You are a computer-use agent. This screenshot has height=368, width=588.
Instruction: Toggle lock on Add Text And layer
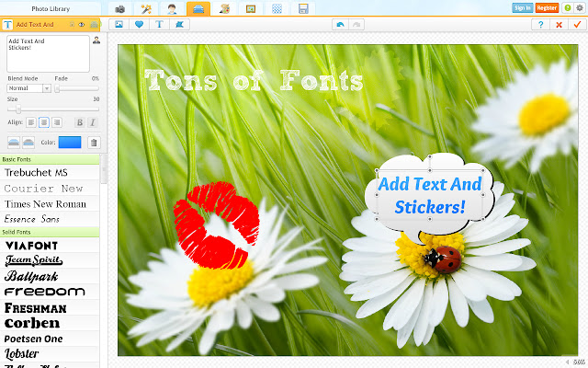tap(72, 25)
